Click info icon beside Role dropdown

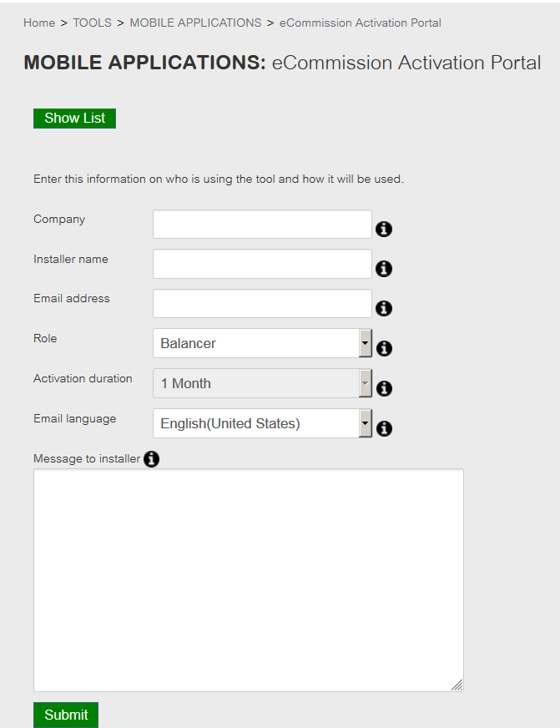tap(384, 348)
